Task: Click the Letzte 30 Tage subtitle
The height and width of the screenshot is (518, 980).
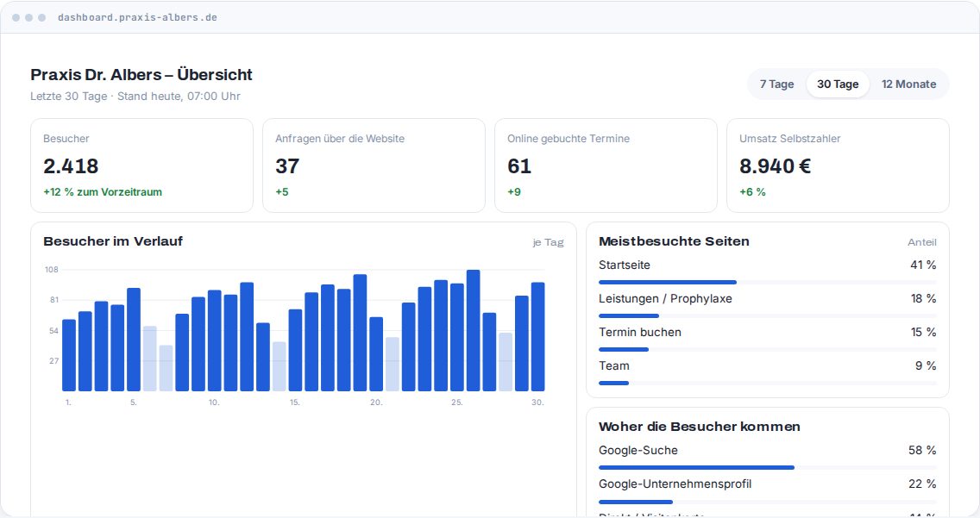Action: 135,97
